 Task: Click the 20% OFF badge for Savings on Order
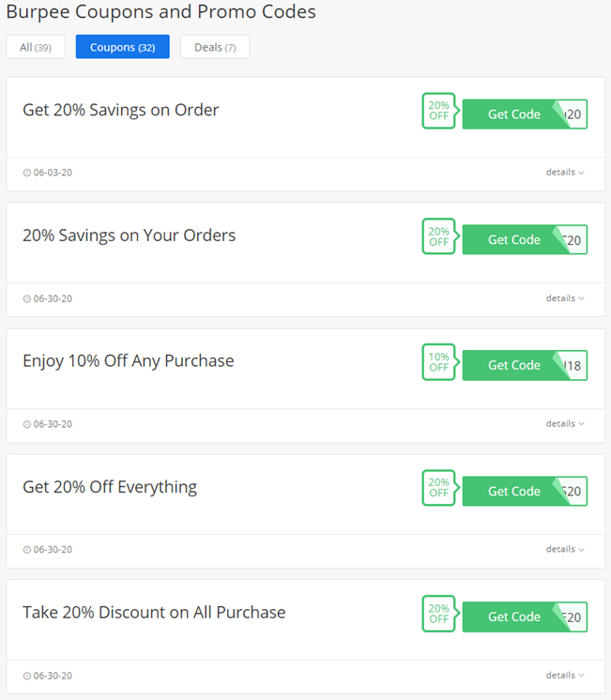tap(440, 111)
